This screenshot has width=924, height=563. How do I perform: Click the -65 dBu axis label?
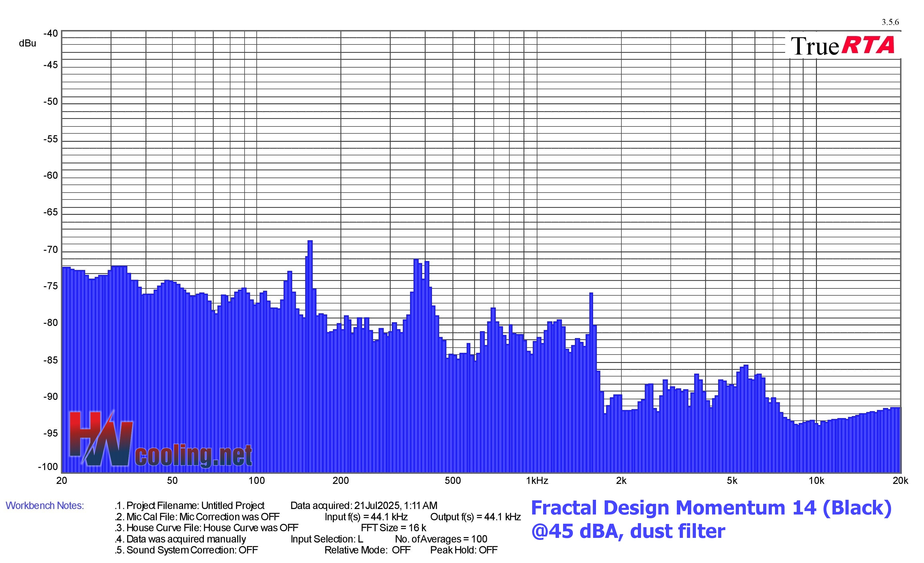point(51,212)
